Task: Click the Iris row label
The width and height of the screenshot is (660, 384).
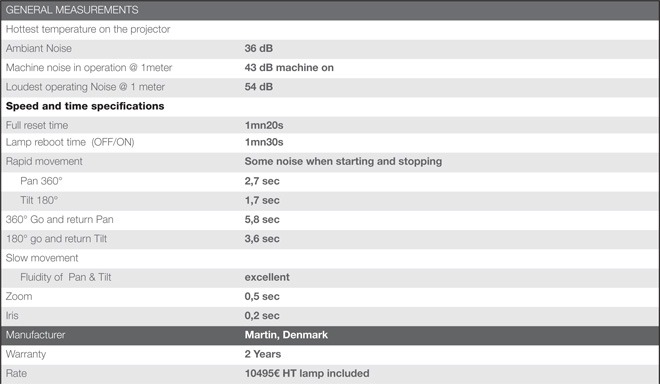Action: point(12,316)
